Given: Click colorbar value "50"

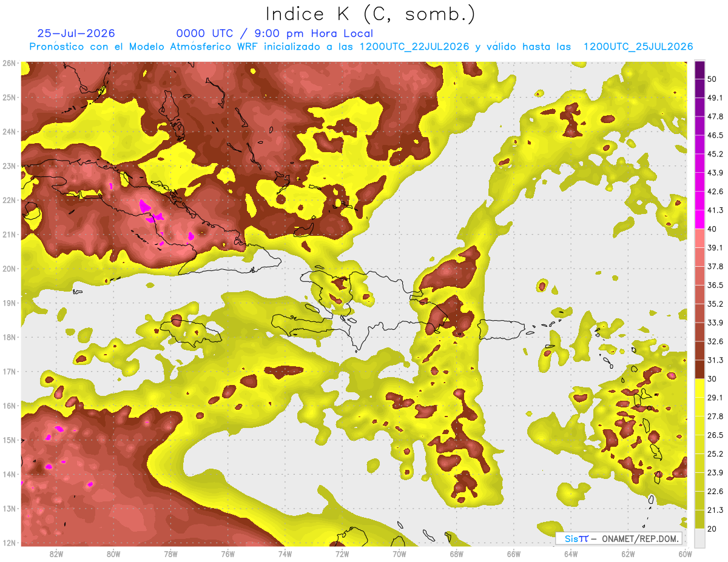Looking at the screenshot, I should [x=712, y=79].
